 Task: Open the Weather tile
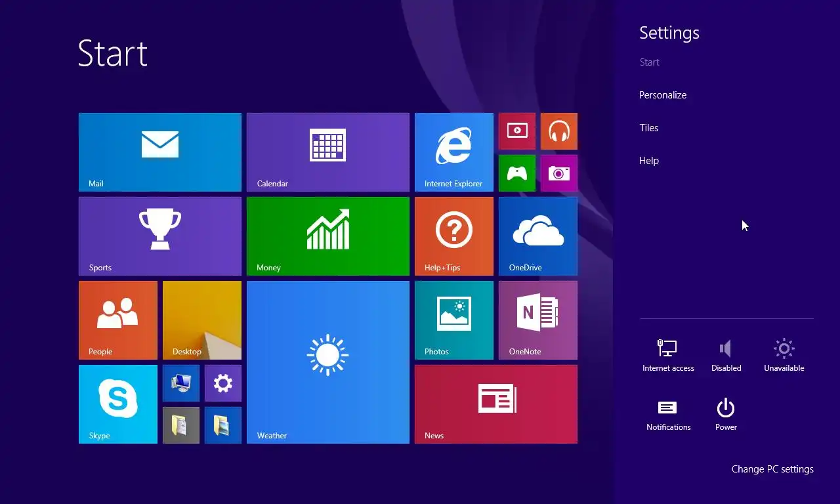(x=328, y=362)
